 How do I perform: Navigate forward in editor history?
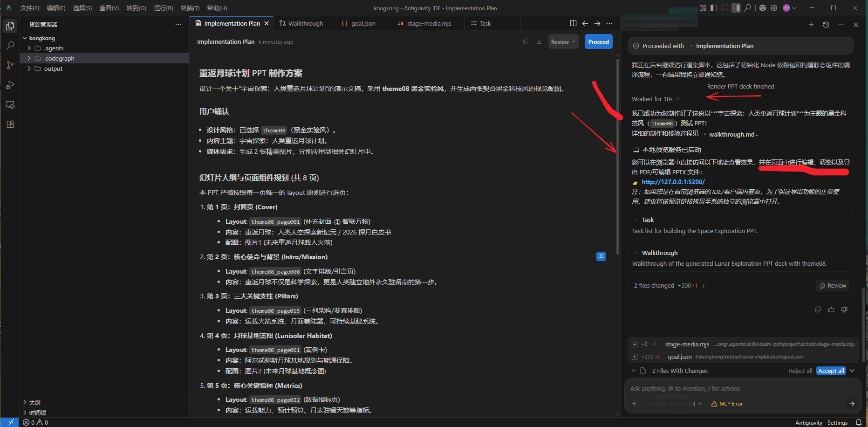(x=597, y=23)
